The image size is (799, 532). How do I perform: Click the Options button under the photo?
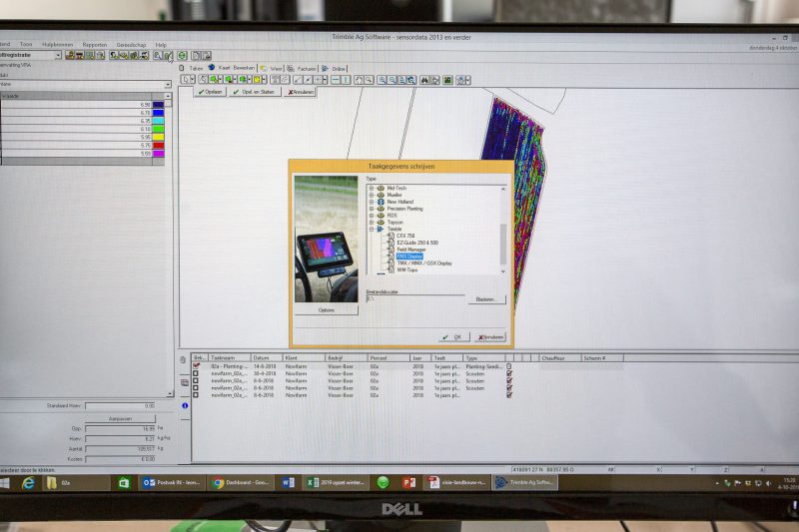click(327, 310)
